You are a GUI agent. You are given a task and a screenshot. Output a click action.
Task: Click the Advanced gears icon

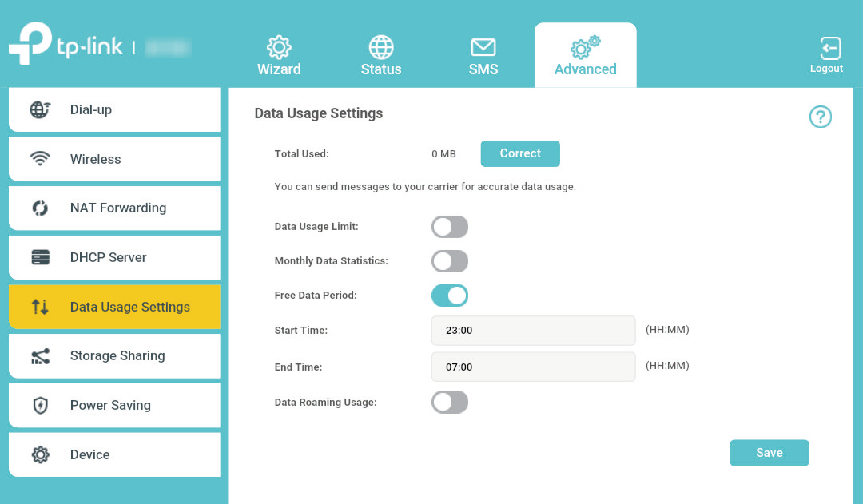point(585,47)
